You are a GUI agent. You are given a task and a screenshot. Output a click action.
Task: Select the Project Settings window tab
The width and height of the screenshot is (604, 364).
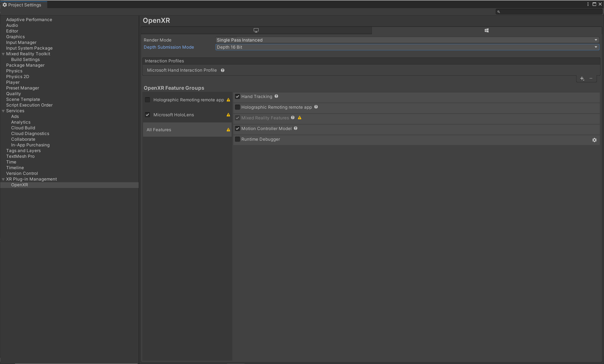click(24, 5)
